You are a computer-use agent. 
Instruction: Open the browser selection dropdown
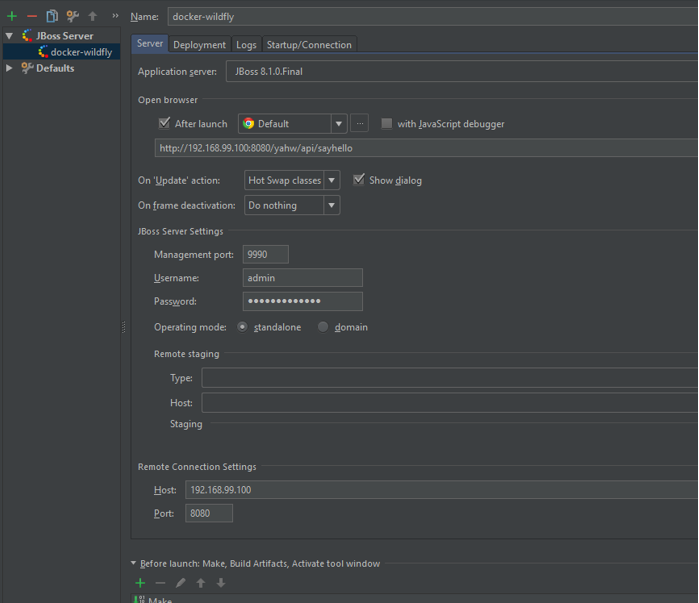pyautogui.click(x=338, y=124)
